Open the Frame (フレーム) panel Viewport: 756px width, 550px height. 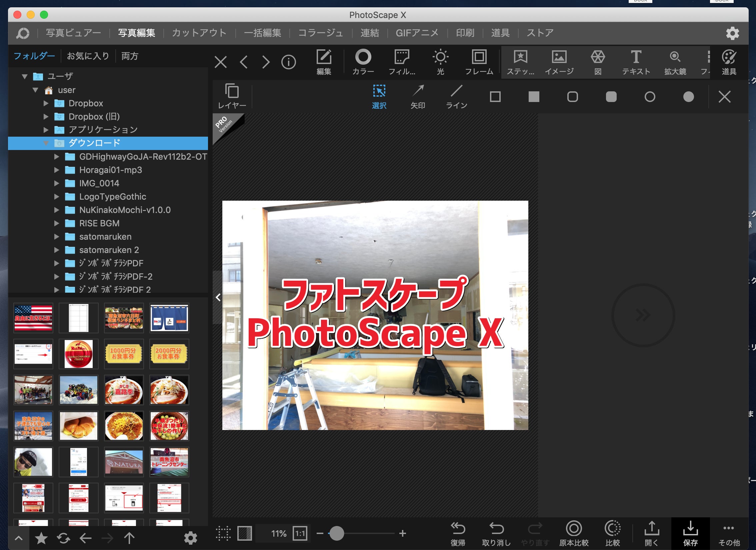coord(479,62)
